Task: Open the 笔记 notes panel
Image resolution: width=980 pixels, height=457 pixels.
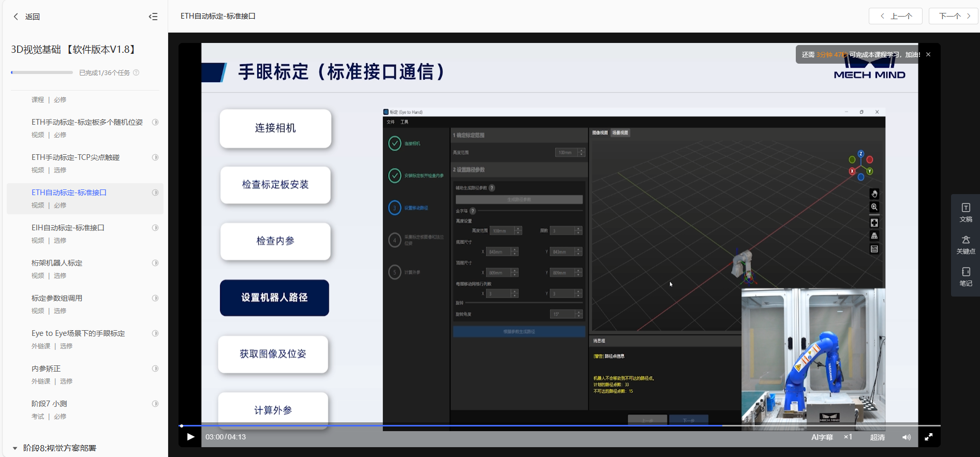Action: pyautogui.click(x=966, y=276)
